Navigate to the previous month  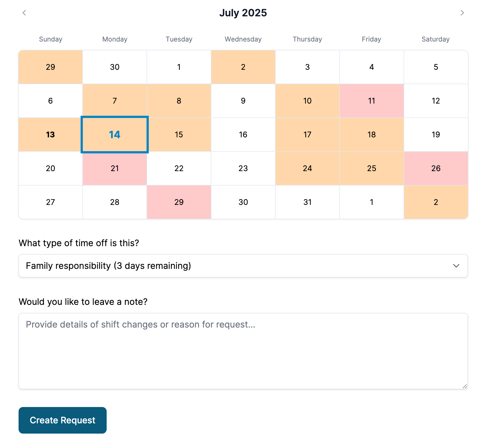24,13
